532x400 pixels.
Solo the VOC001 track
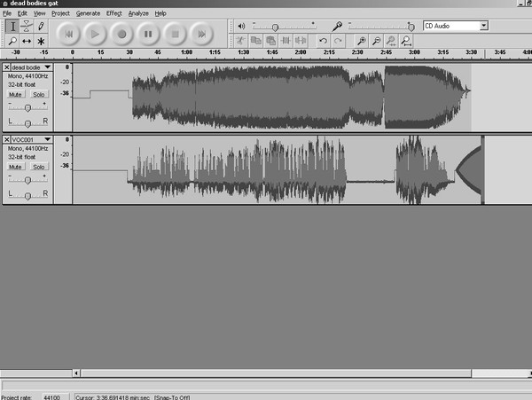pos(39,167)
